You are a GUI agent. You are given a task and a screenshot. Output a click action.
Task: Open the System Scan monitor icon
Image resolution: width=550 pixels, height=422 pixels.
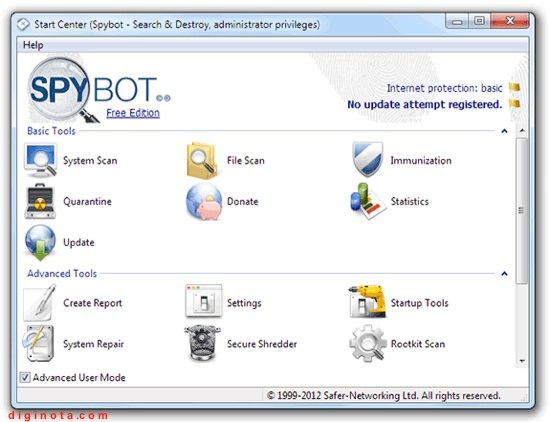(40, 160)
